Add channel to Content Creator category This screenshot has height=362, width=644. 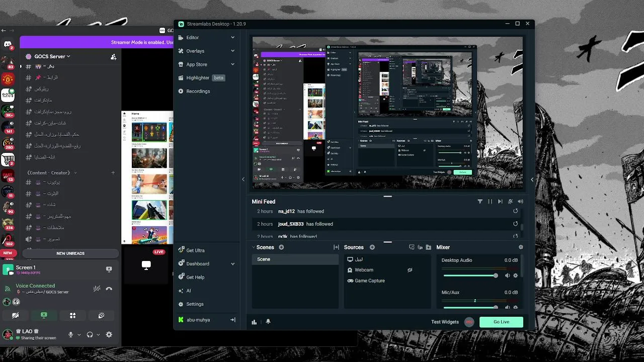tap(113, 173)
